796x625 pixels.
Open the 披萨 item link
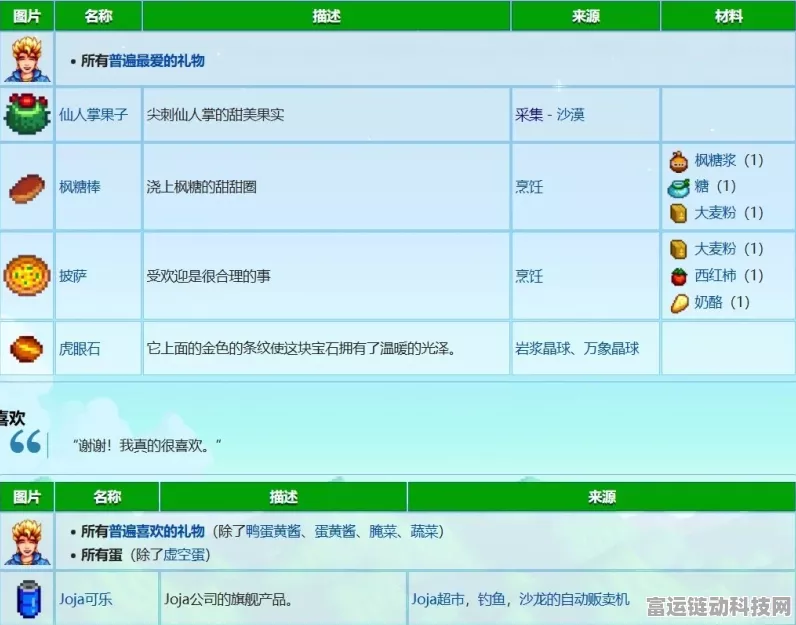pos(73,276)
